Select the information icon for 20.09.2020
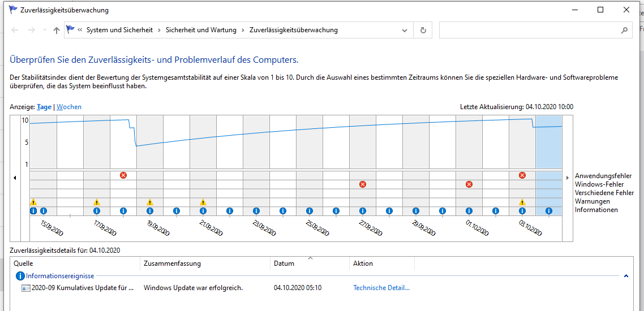644x311 pixels. pyautogui.click(x=177, y=211)
